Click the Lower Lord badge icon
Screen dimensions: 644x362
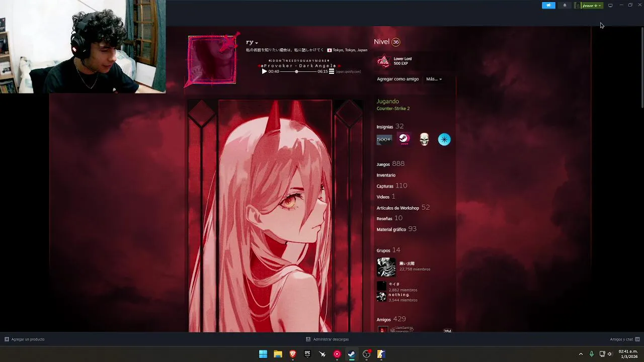pyautogui.click(x=383, y=61)
